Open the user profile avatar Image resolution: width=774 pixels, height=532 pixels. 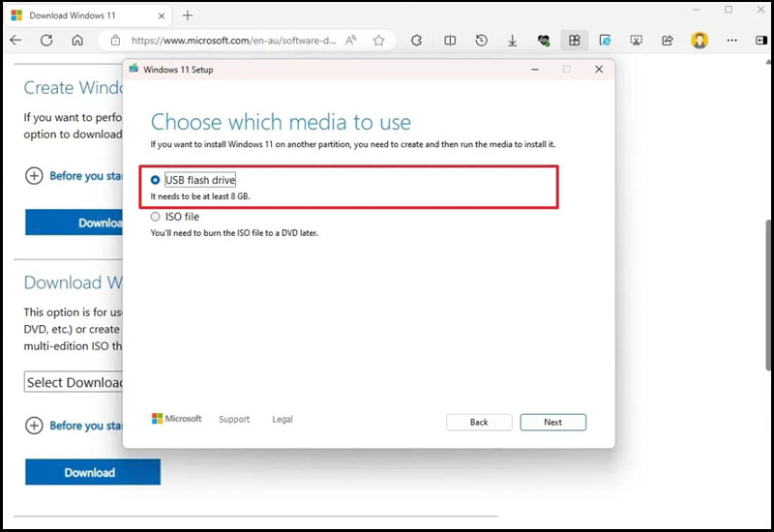pos(700,41)
